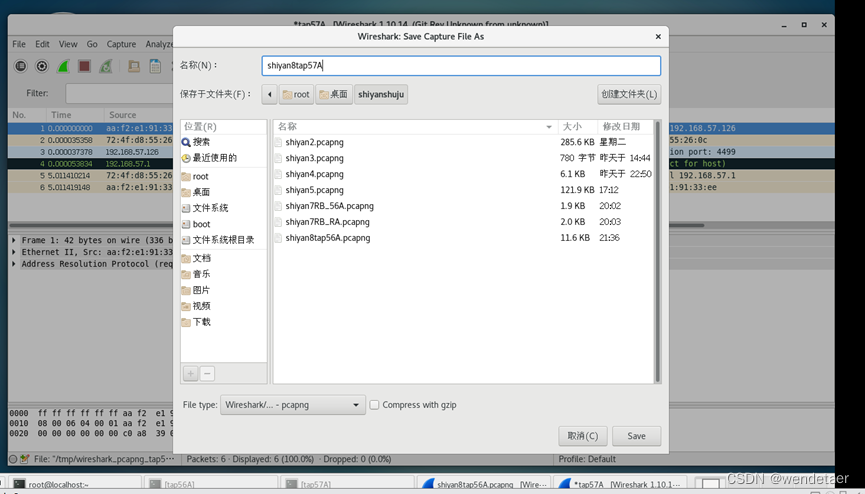
Task: Go to root folder in places sidebar
Action: coord(195,177)
